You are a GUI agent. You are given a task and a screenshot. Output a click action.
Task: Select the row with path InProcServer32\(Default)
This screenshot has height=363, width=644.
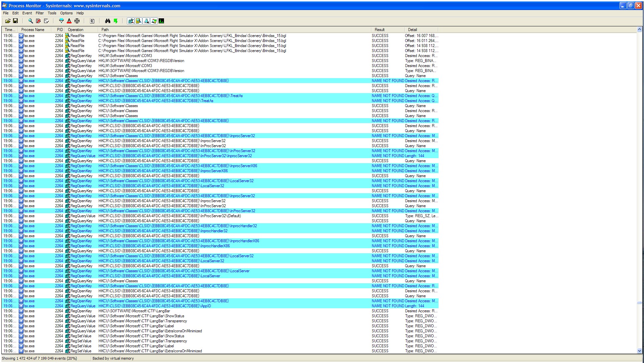(220, 216)
